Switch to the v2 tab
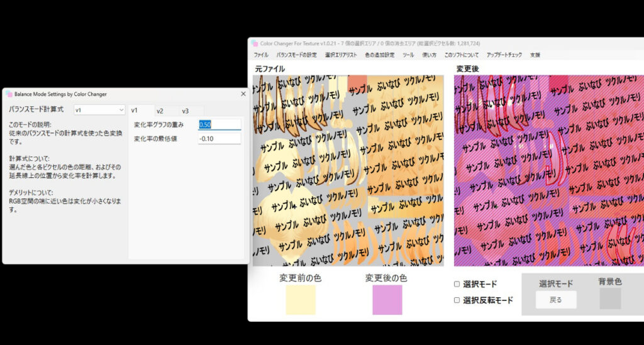This screenshot has width=644, height=345. 160,111
